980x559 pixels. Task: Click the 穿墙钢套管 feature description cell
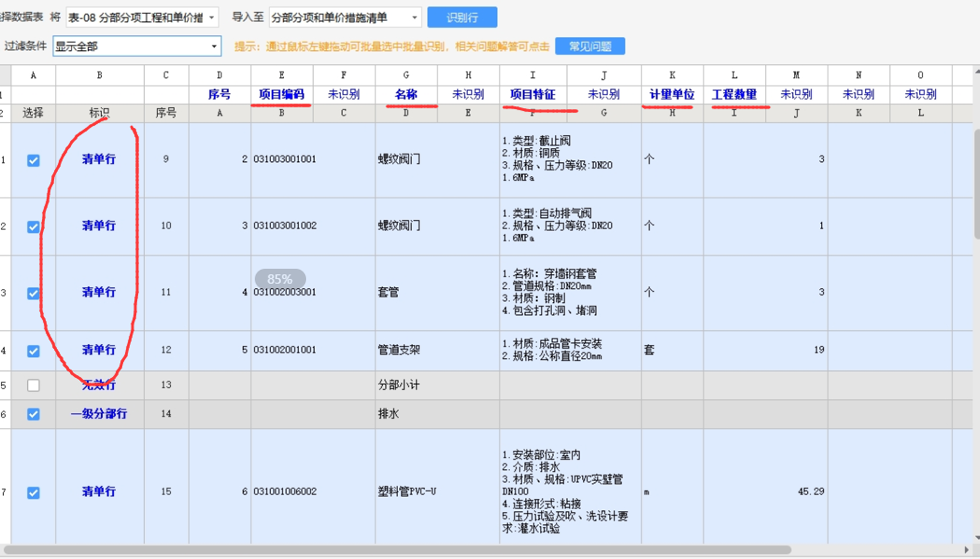(x=570, y=292)
